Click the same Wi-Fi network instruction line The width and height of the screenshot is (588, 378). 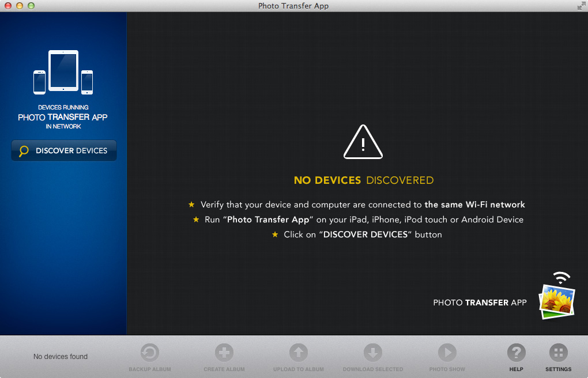[356, 205]
